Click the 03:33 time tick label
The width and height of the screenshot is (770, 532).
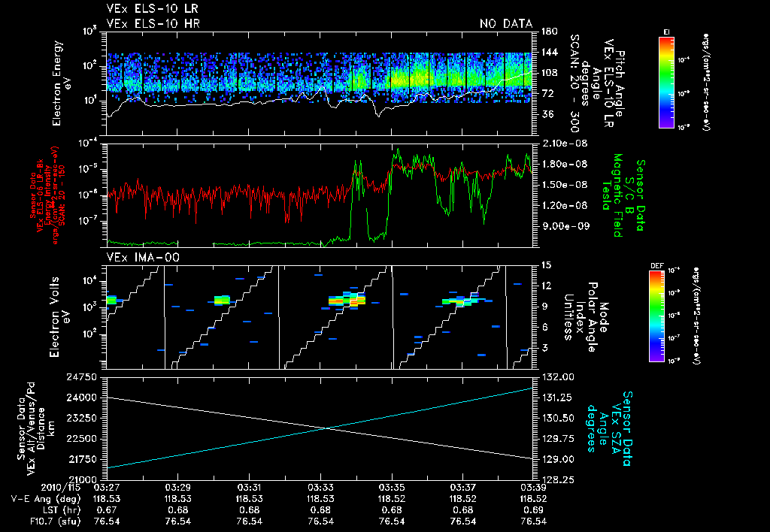point(320,488)
